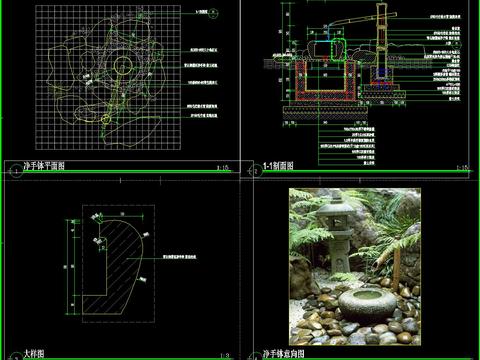This screenshot has height=360, width=480.
Task: Click the stone water basin in the photo
Action: 367,305
